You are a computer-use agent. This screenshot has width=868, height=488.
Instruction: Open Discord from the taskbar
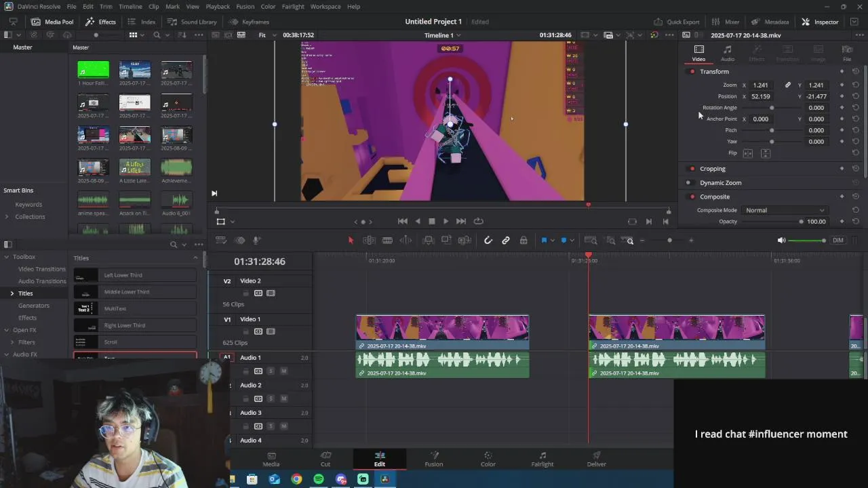(x=341, y=479)
